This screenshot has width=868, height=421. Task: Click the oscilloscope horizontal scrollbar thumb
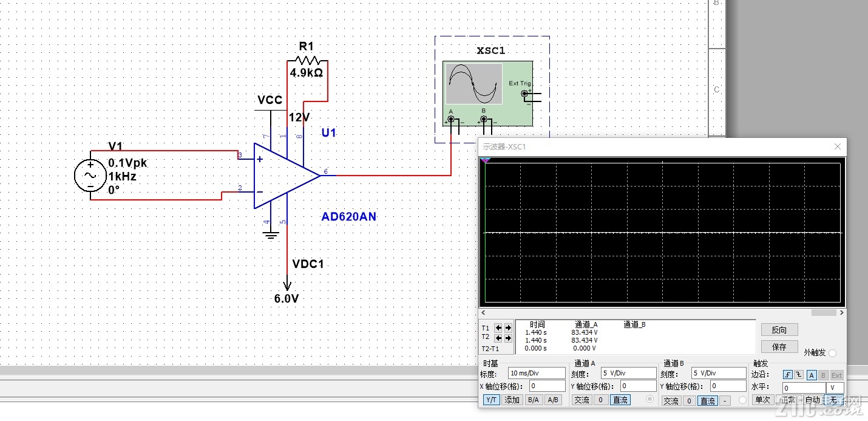[824, 313]
